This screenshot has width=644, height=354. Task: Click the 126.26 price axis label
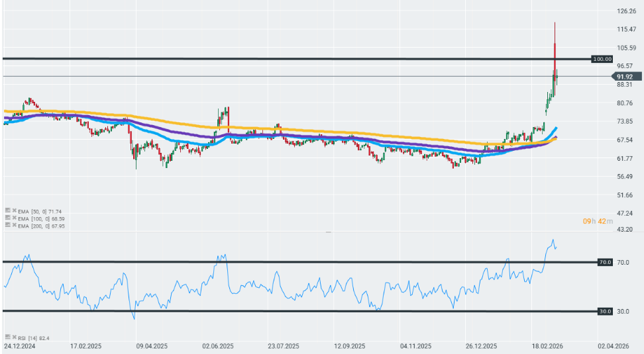click(x=626, y=11)
